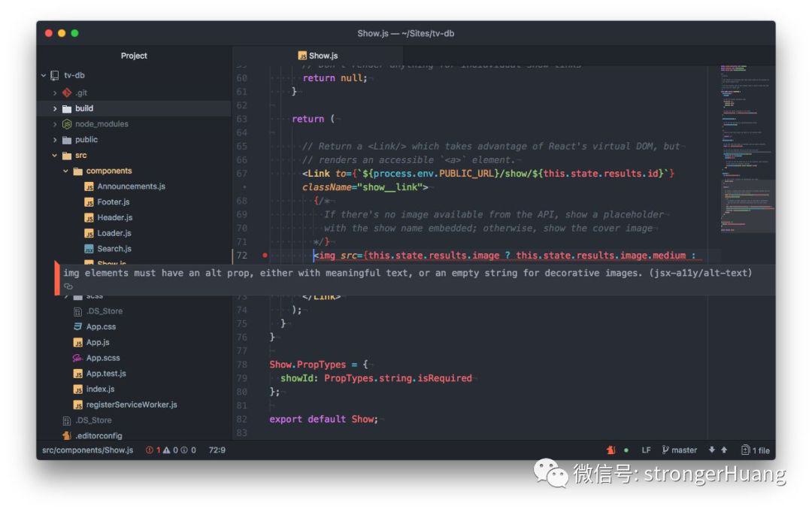Collapse the src folder chevron
Viewport: 812px width, 512px height.
click(x=54, y=156)
